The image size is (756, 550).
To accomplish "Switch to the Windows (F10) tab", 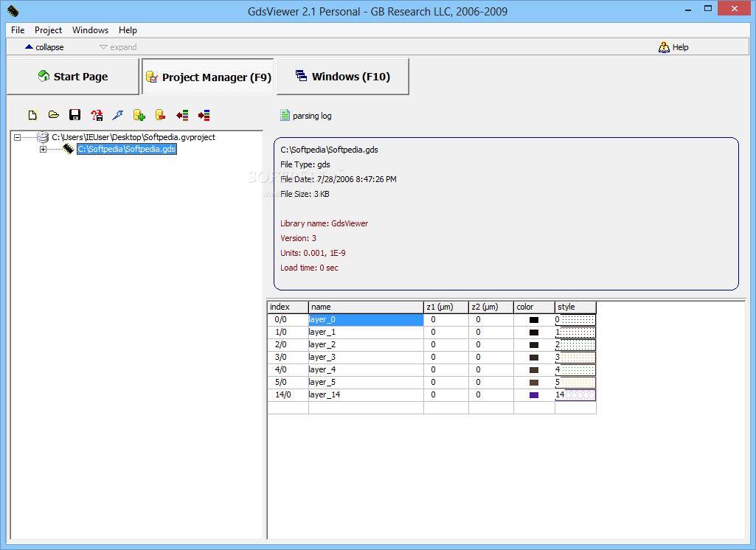I will click(343, 77).
